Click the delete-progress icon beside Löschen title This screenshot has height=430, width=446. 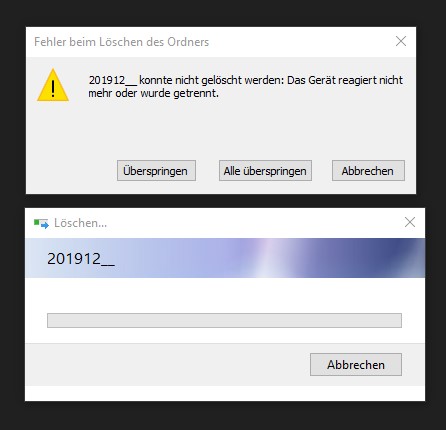click(x=41, y=223)
